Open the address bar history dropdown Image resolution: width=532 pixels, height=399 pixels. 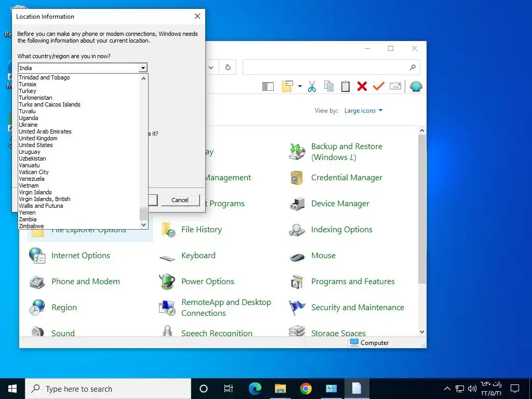click(x=211, y=67)
